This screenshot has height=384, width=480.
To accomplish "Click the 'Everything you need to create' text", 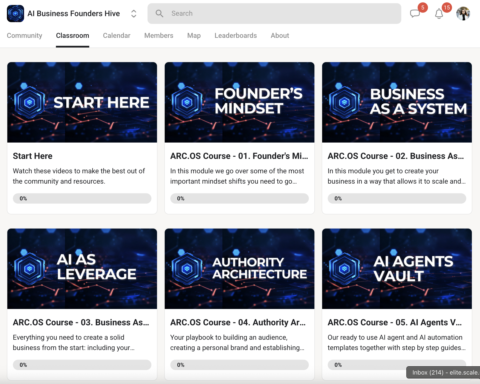I will tap(74, 342).
